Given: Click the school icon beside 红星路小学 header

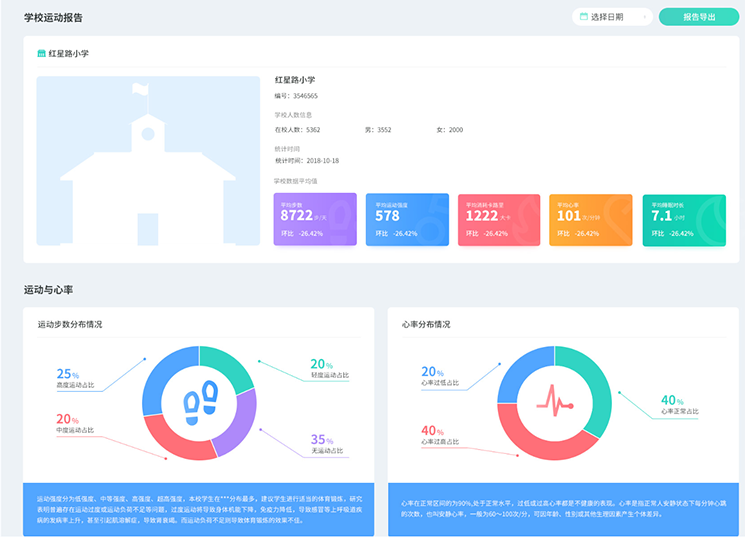Looking at the screenshot, I should pos(41,53).
